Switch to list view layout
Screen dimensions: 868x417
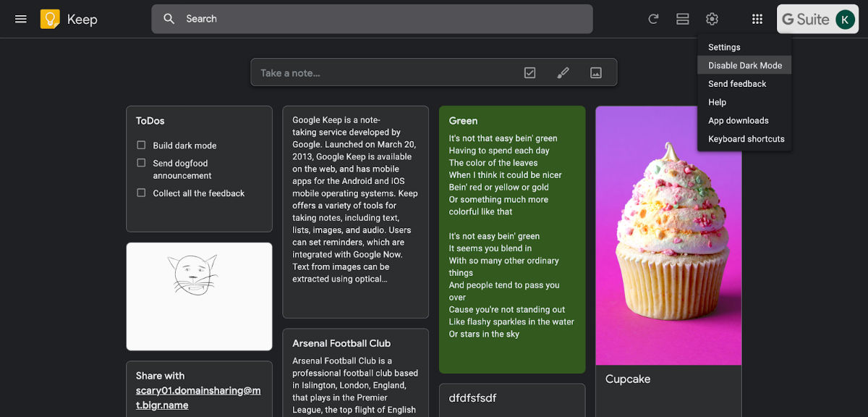[682, 19]
